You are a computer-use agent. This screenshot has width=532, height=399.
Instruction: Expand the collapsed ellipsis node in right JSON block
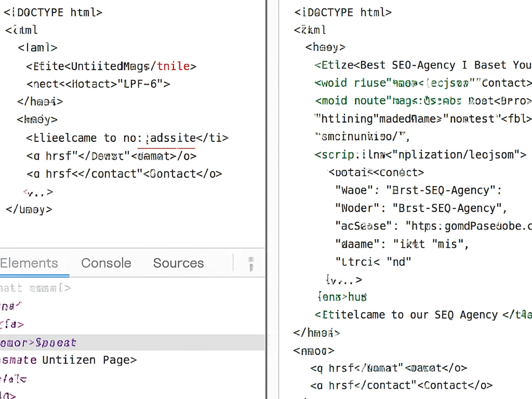pos(344,280)
